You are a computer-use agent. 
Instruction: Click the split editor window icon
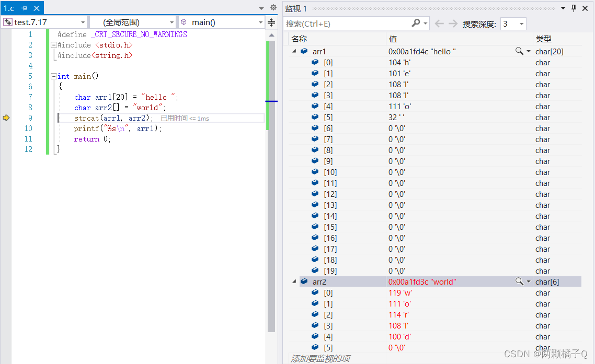click(271, 22)
